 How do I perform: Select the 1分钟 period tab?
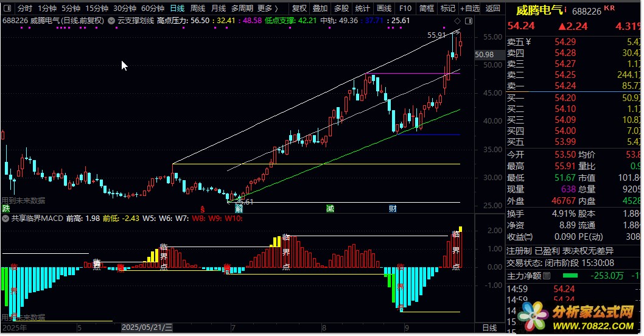pyautogui.click(x=47, y=8)
